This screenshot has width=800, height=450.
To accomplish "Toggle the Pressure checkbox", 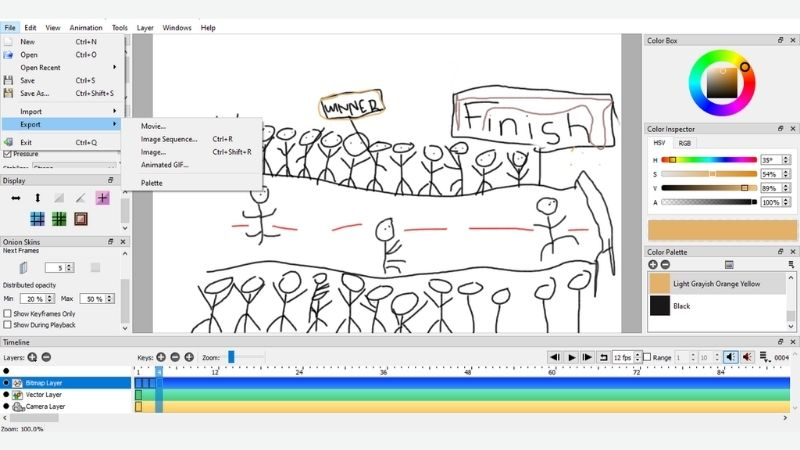I will (x=7, y=153).
